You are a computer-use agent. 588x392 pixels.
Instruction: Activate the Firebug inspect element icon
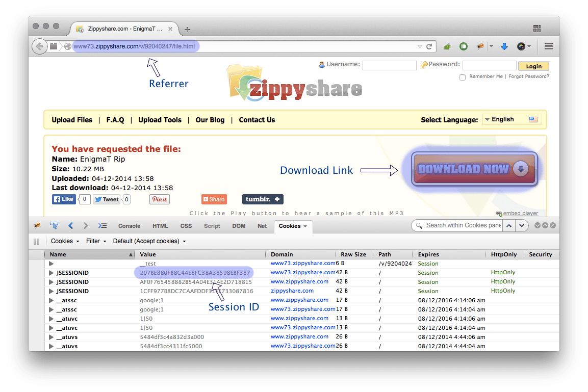(54, 226)
